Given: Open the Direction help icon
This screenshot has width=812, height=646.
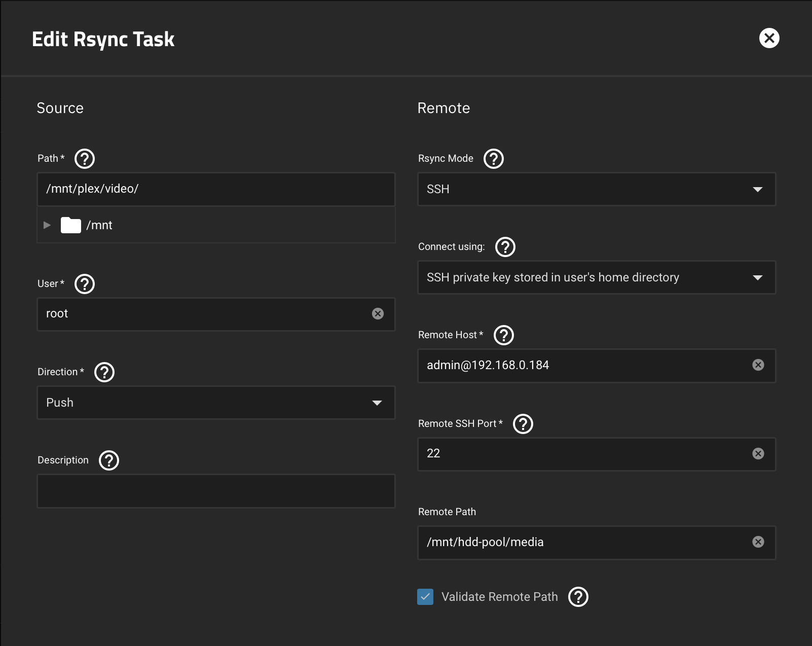Looking at the screenshot, I should [104, 372].
